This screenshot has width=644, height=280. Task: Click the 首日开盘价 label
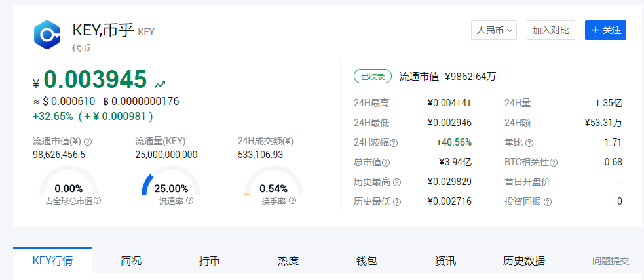click(527, 182)
